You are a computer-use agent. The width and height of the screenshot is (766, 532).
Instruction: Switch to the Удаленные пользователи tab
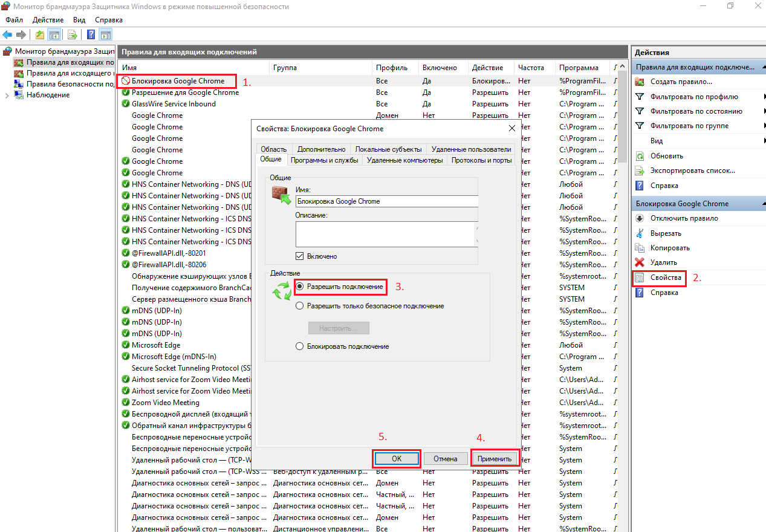point(472,149)
